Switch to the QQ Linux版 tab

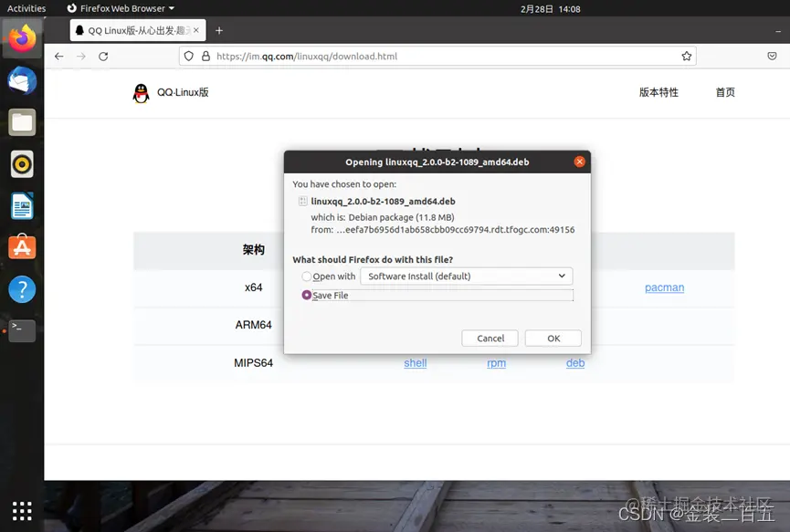coord(138,31)
